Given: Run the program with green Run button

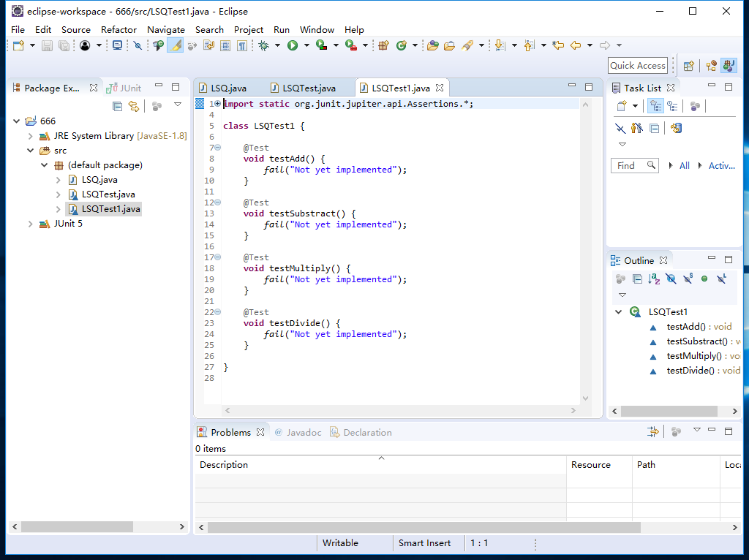Looking at the screenshot, I should tap(293, 45).
